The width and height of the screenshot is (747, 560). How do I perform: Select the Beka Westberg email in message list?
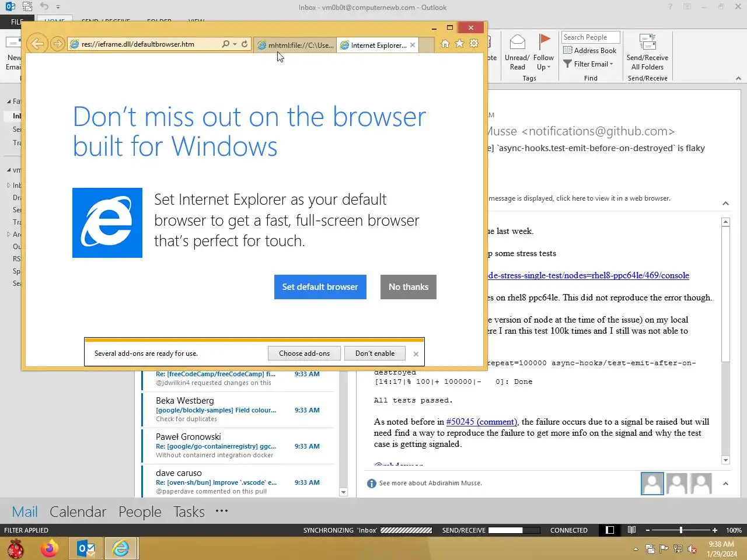pos(238,410)
